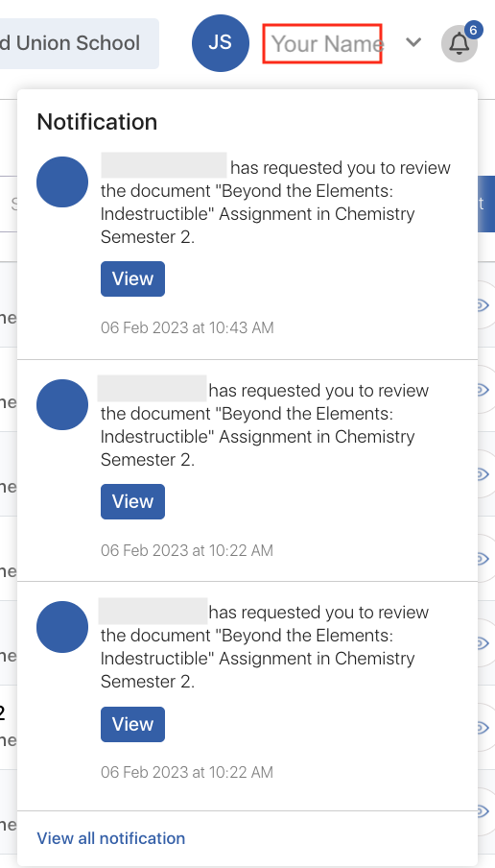The image size is (495, 868).
Task: Click timestamp 06 Feb 2023 at 10:43 AM
Action: pyautogui.click(x=187, y=327)
